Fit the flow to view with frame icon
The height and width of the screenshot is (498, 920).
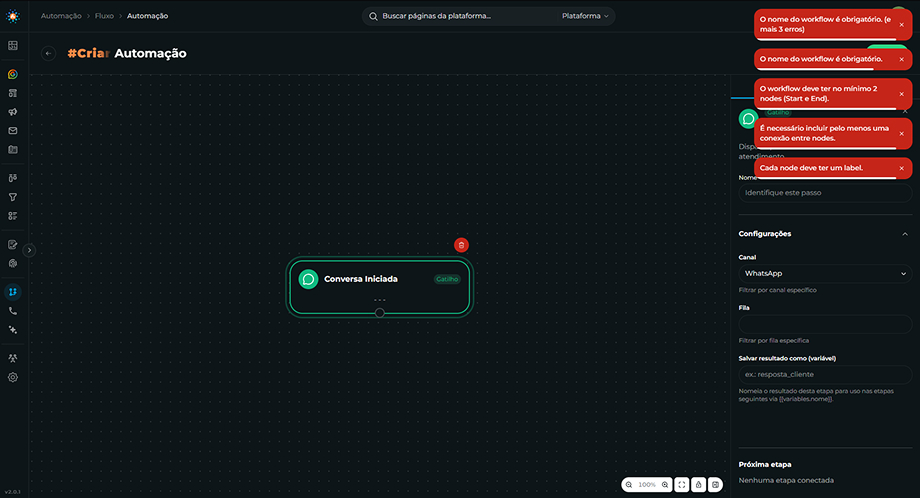pyautogui.click(x=682, y=485)
